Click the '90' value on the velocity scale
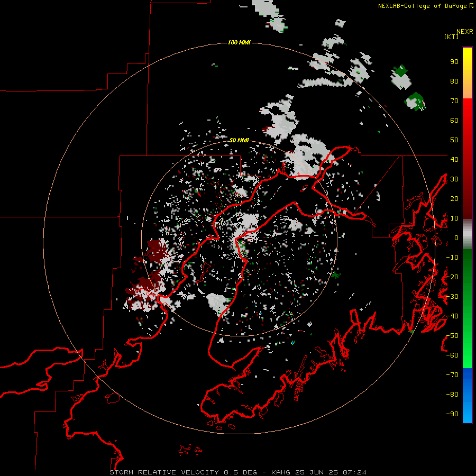 454,62
